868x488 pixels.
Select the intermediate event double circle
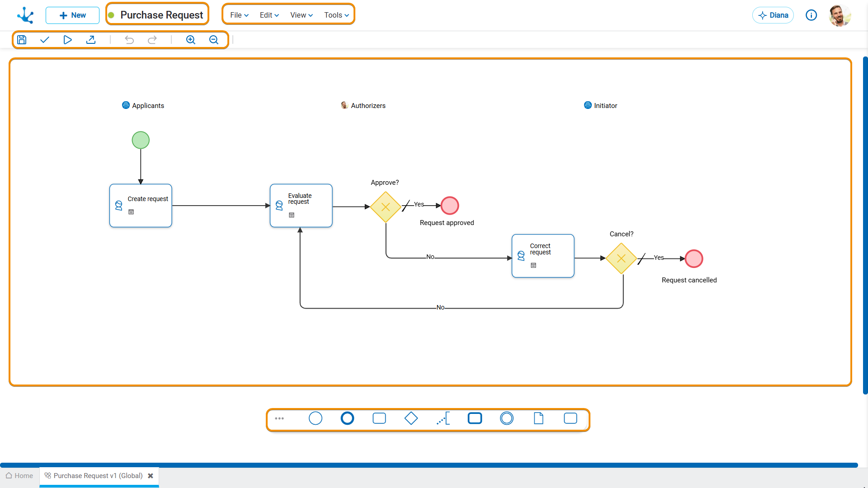click(x=507, y=418)
